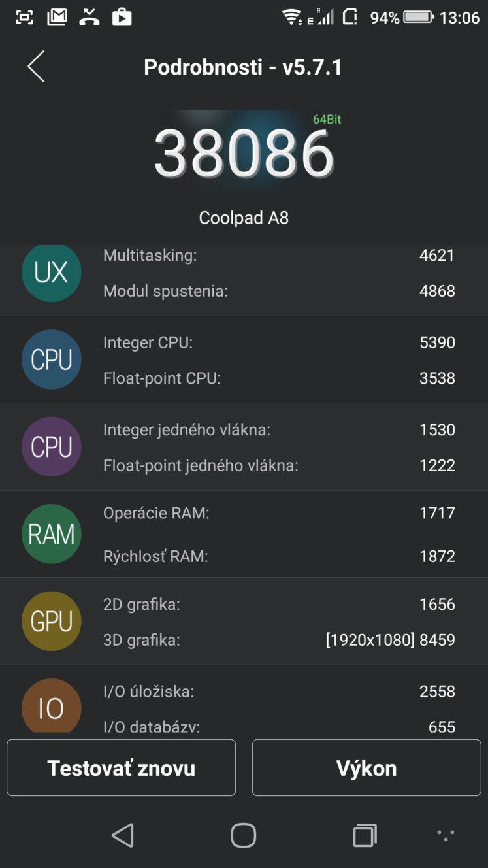Tap the mail notification icon

57,17
